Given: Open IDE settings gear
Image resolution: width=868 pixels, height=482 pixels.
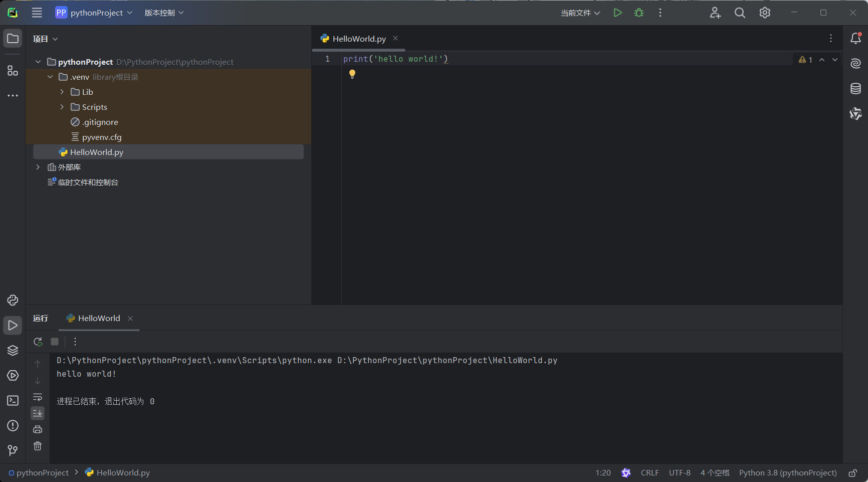Looking at the screenshot, I should click(x=765, y=13).
